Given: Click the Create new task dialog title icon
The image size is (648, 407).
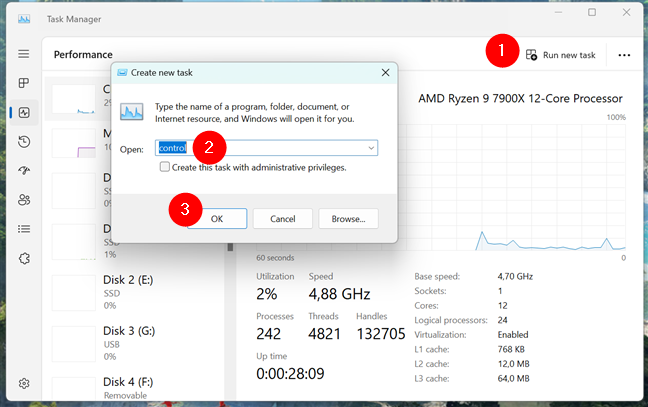Looking at the screenshot, I should click(x=122, y=73).
